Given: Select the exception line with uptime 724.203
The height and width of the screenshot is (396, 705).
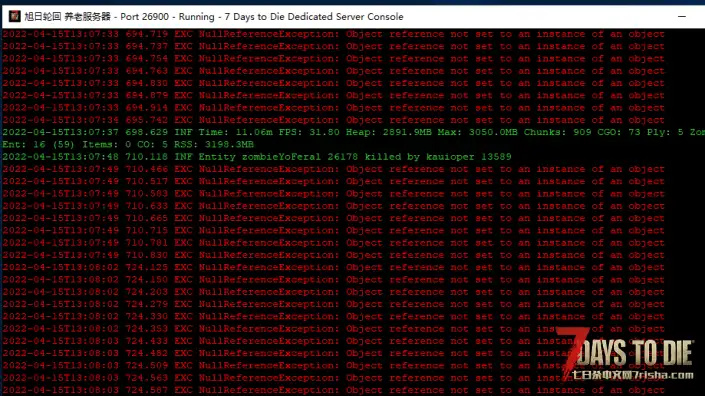Looking at the screenshot, I should point(333,292).
